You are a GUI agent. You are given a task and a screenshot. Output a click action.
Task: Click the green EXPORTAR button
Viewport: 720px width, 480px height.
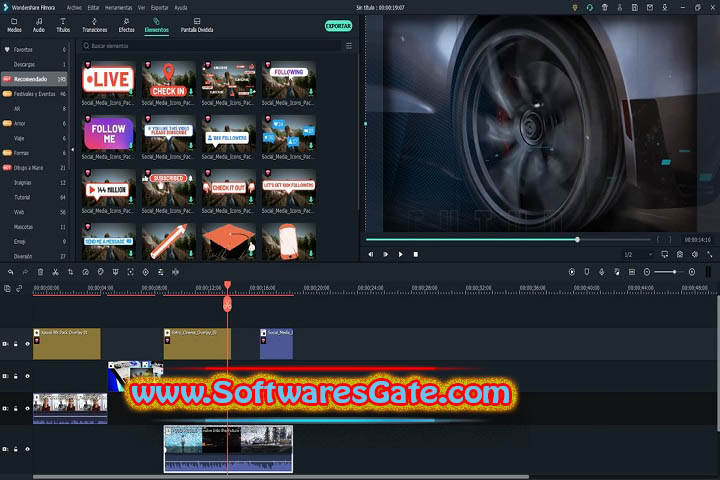(x=338, y=26)
